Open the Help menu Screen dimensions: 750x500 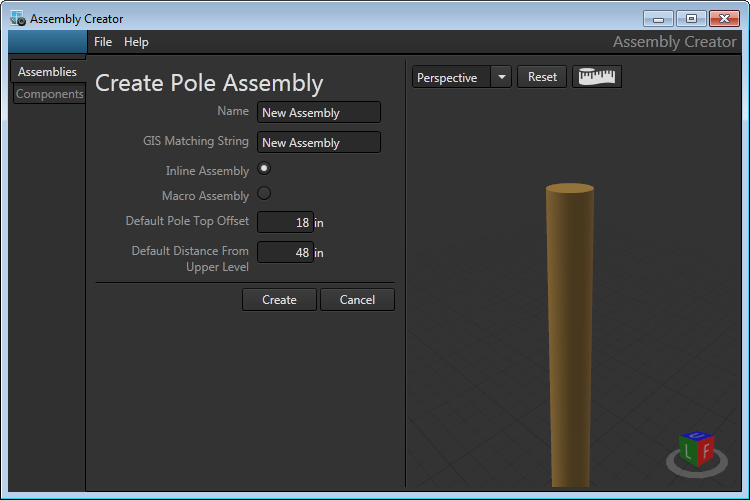coord(136,42)
